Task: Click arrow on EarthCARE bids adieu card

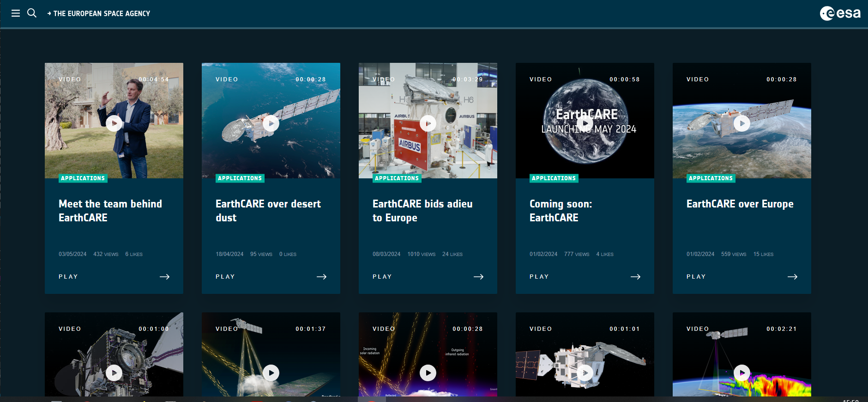Action: (x=479, y=277)
